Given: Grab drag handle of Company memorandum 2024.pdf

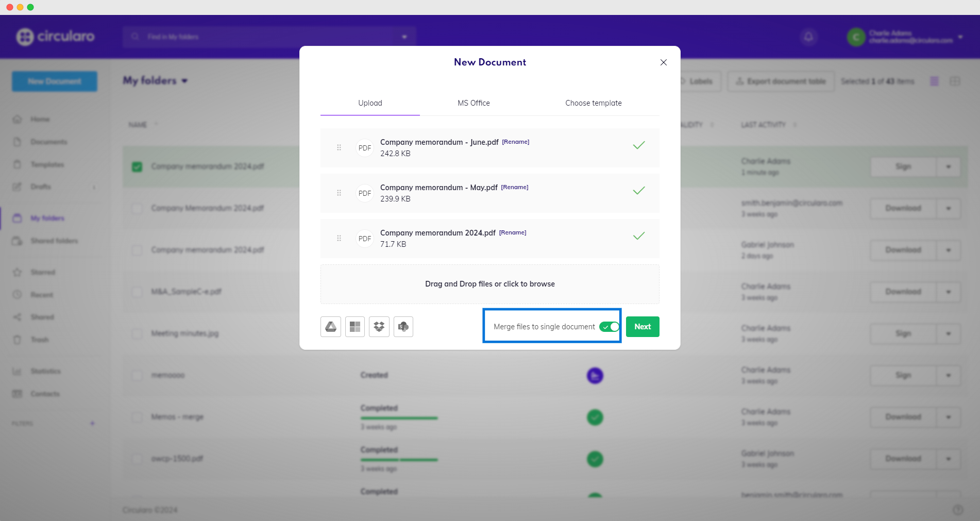Looking at the screenshot, I should pos(339,239).
